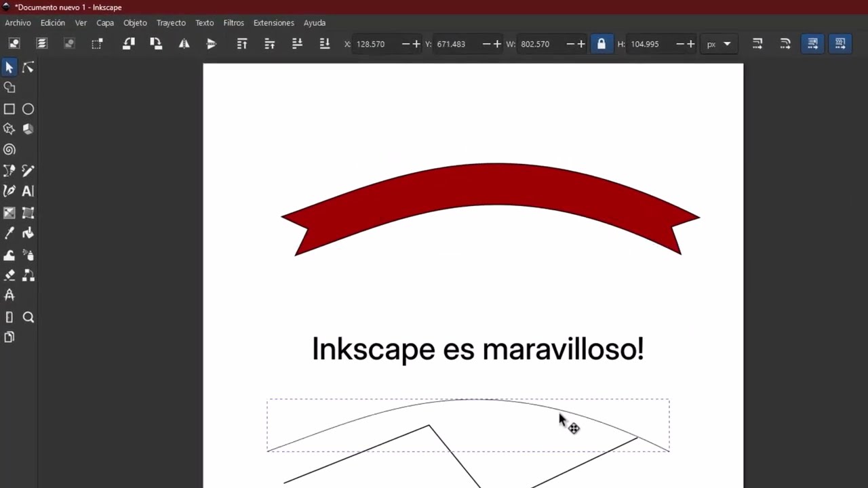Rotate selection 90° counter-clockwise
Image resolution: width=868 pixels, height=488 pixels.
[x=129, y=43]
